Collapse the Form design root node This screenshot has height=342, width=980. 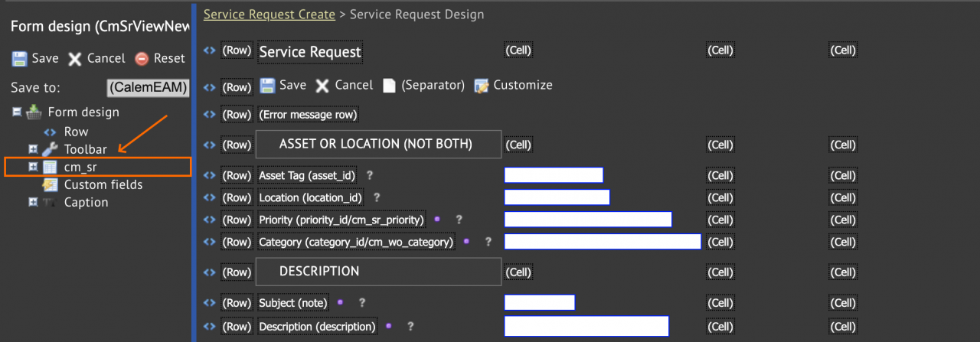coord(17,112)
